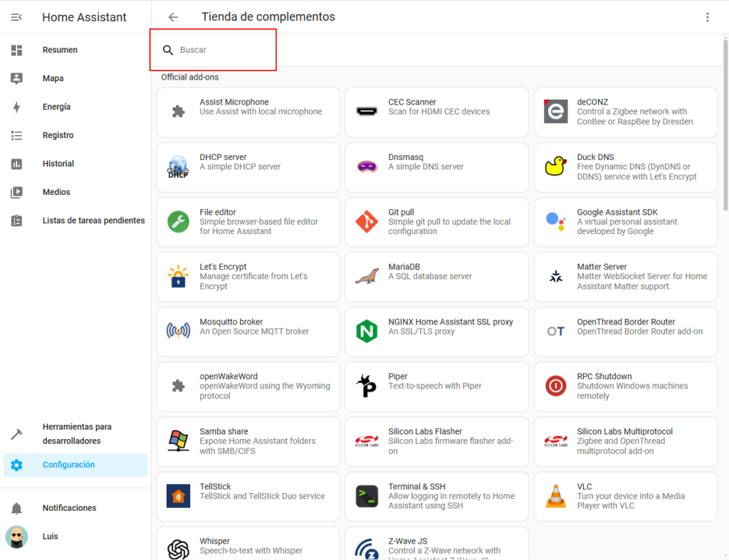The height and width of the screenshot is (560, 729).
Task: Select Historial in the sidebar
Action: [x=58, y=164]
